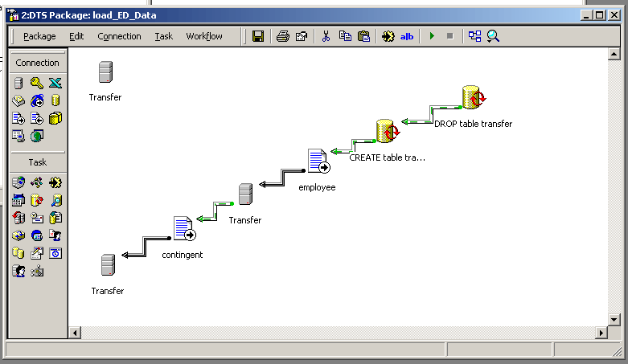Add a Paradox single-cylinder connection
Viewport: 628px width, 364px height.
click(55, 100)
